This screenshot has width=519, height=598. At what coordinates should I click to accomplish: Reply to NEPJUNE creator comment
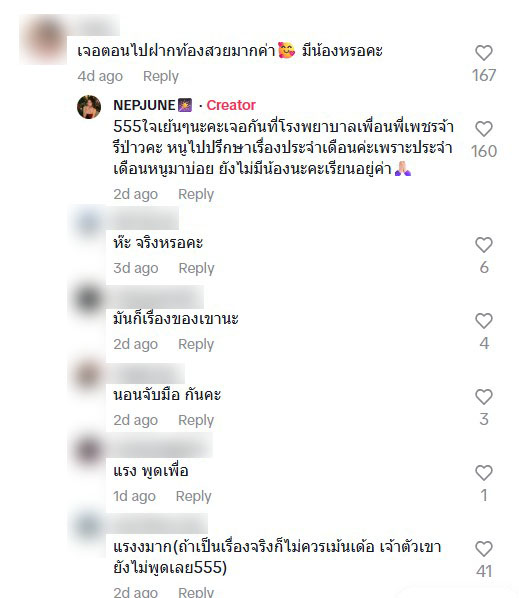[x=196, y=194]
